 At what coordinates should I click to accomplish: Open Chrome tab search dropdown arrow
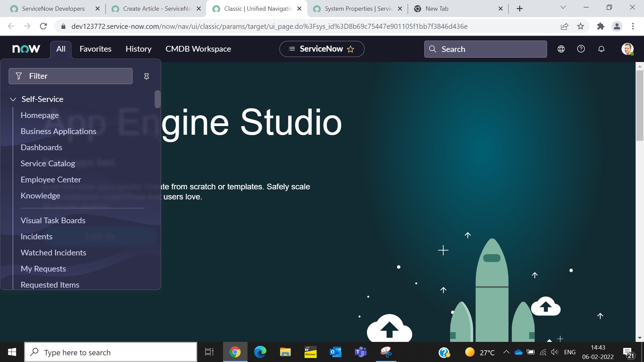click(x=563, y=7)
